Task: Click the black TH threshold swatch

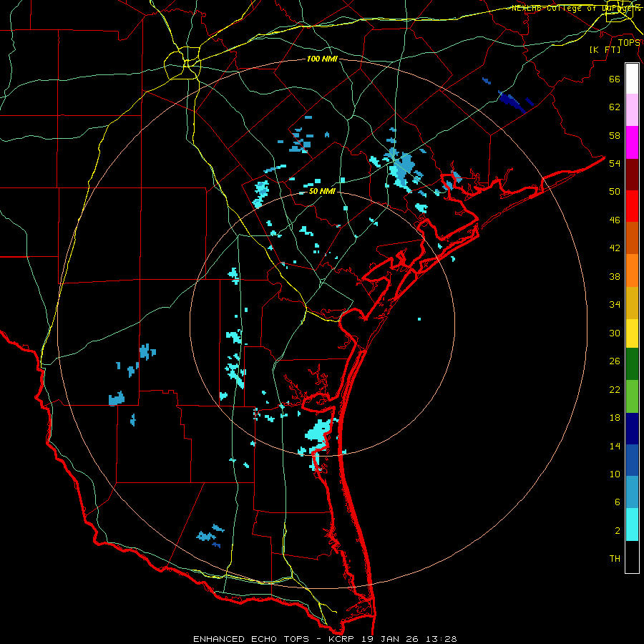Action: pos(632,557)
